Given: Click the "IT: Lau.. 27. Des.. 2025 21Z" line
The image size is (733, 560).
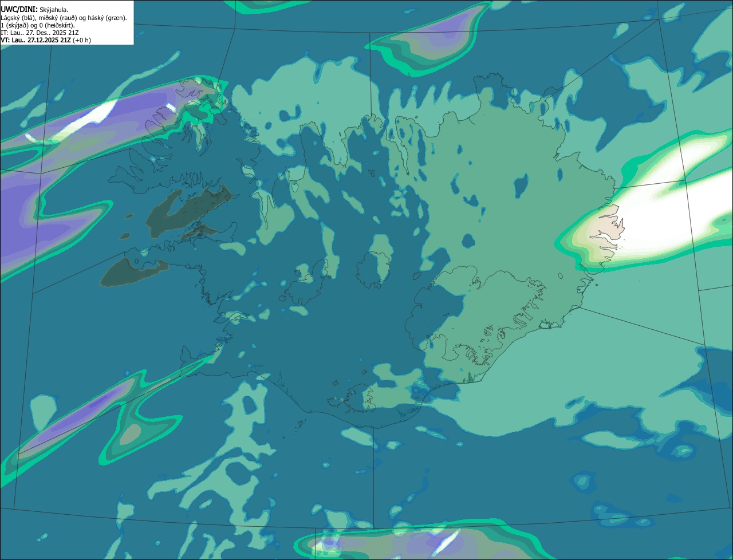Looking at the screenshot, I should 40,33.
